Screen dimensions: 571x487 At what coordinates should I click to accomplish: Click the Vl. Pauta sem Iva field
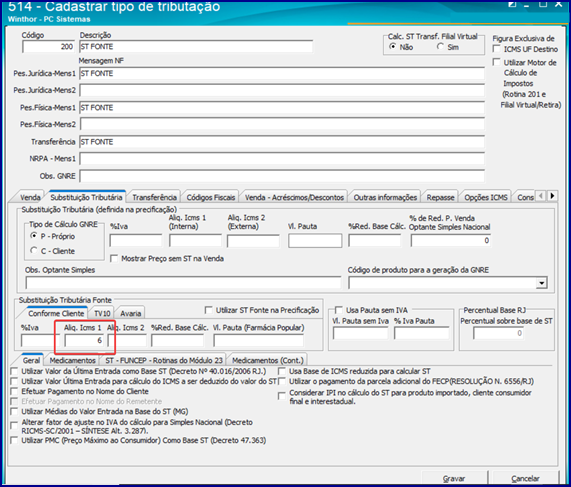point(361,333)
